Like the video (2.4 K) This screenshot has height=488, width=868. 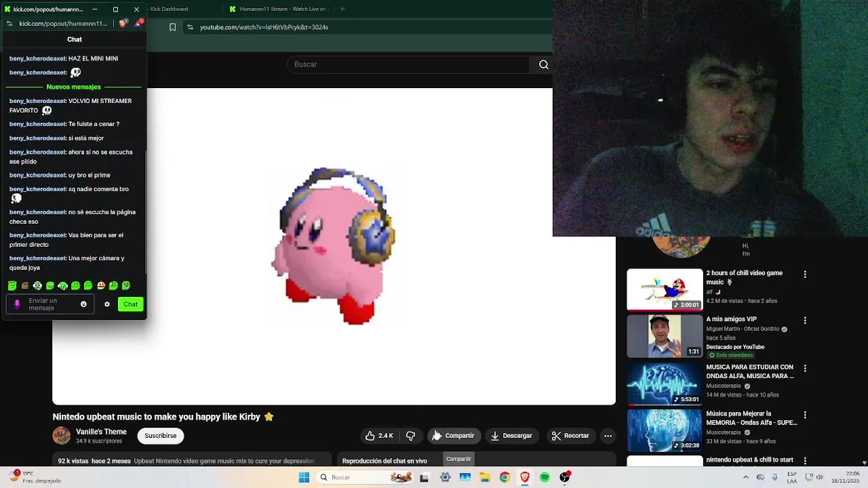coord(379,436)
